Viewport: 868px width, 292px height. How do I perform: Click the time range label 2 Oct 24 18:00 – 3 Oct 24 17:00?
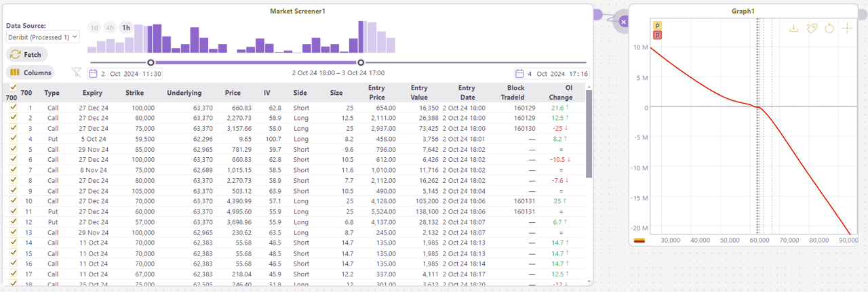(338, 72)
